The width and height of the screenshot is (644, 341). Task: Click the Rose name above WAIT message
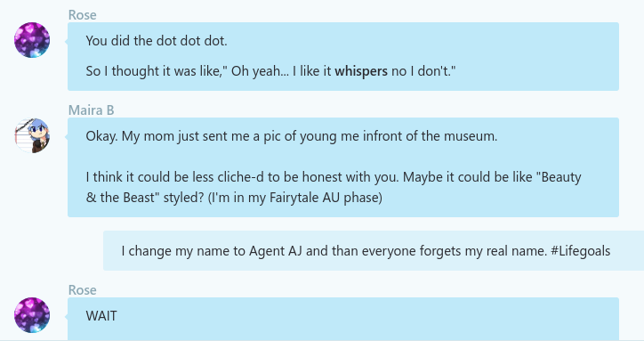click(x=82, y=290)
